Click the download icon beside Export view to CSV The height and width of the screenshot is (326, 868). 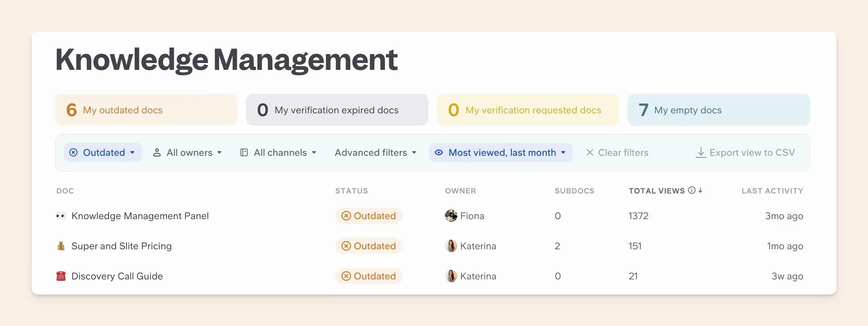[701, 152]
